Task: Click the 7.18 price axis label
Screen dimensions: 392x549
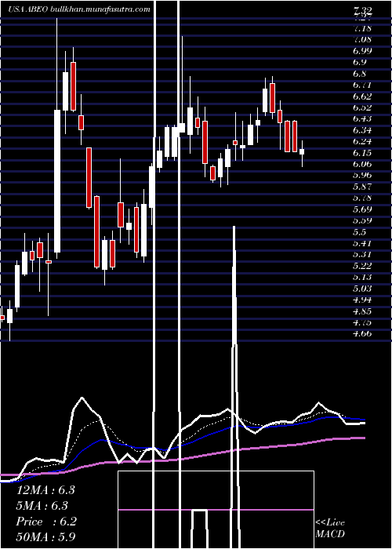Action: point(362,28)
